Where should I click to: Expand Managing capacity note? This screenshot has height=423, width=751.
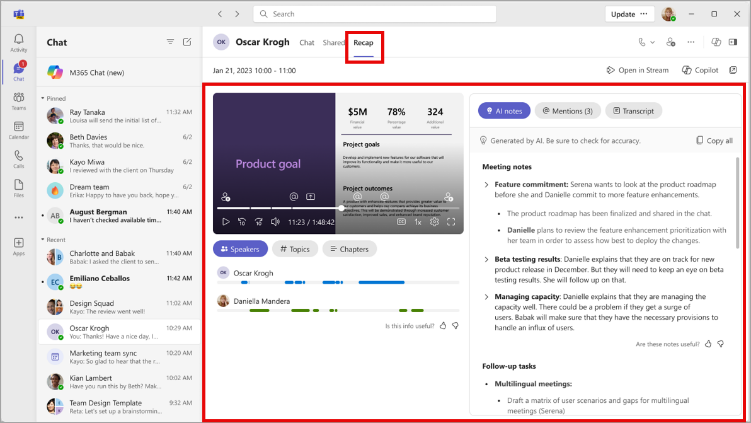(486, 297)
